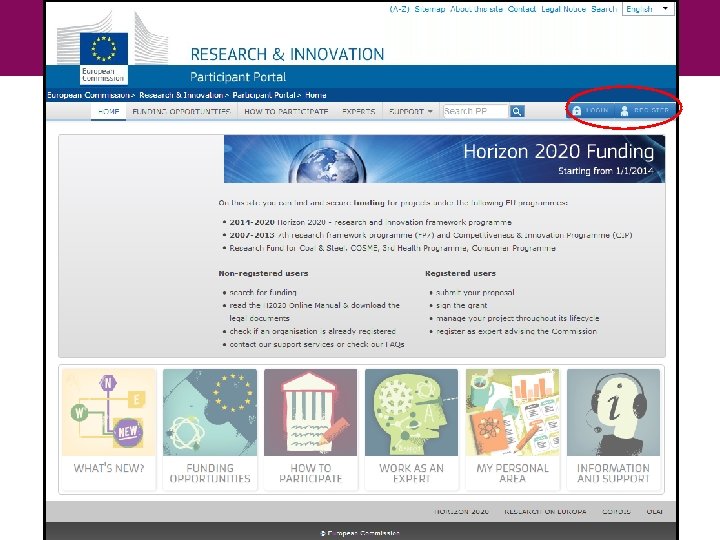Image resolution: width=720 pixels, height=540 pixels.
Task: Click 'search for funding' bullet
Action: click(263, 292)
